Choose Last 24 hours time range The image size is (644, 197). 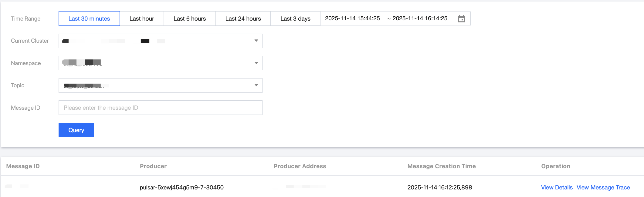243,19
